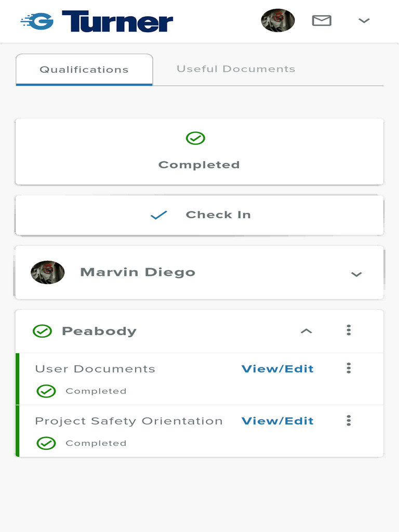Viewport: 399px width, 532px height.
Task: Open the mail envelope icon
Action: pyautogui.click(x=322, y=21)
